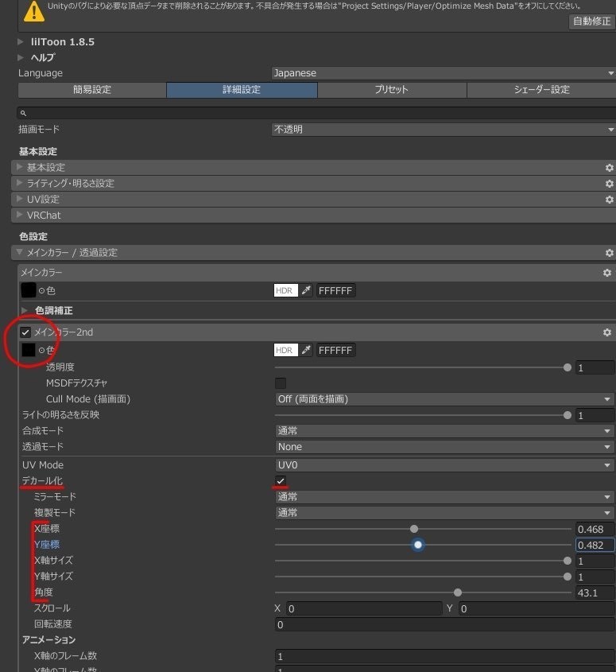The height and width of the screenshot is (672, 616).
Task: Open gear menu for メインカラー / 透過設定 header
Action: [609, 253]
